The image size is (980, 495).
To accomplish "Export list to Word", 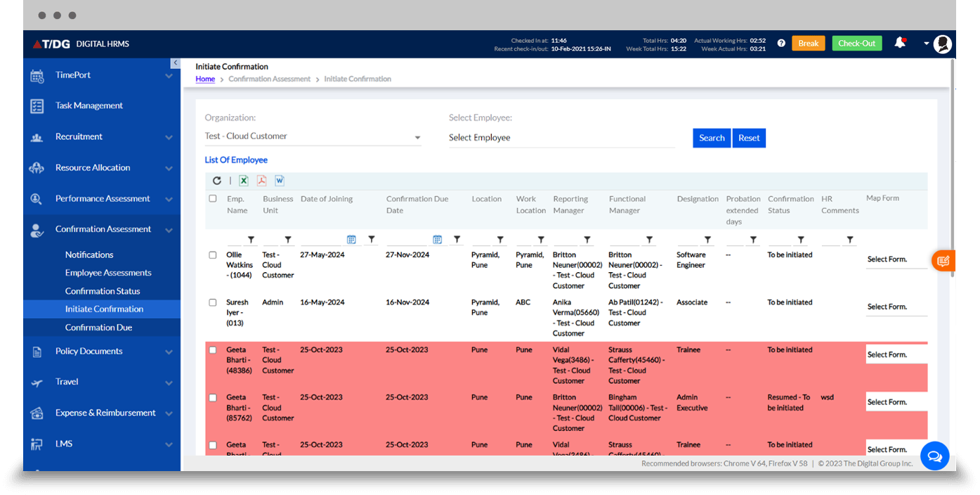I will point(279,181).
